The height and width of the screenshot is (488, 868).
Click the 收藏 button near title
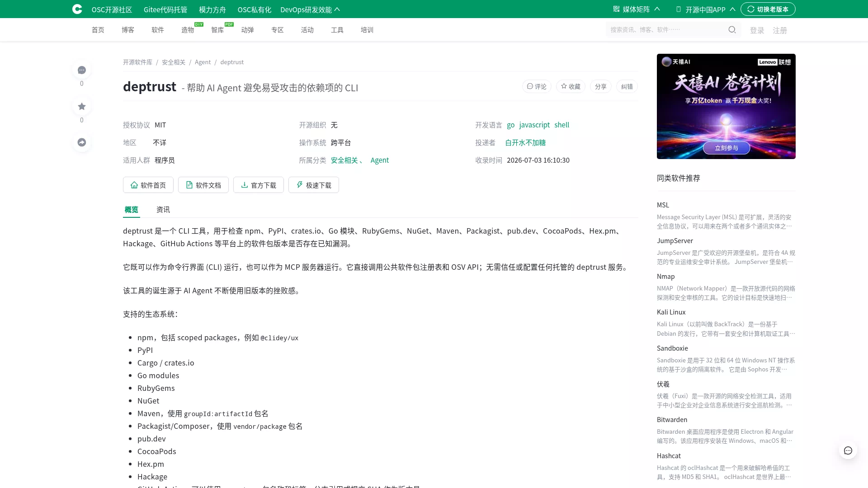click(571, 86)
